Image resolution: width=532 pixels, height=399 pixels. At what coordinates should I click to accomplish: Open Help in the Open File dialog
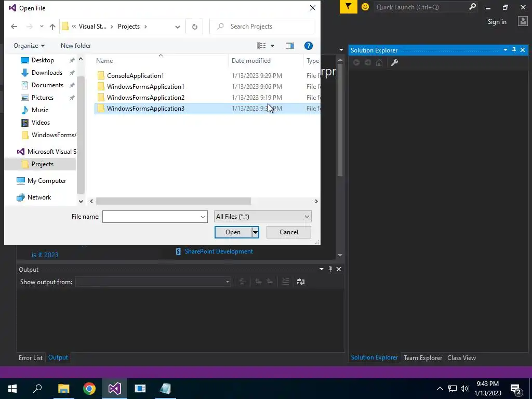[x=308, y=46]
